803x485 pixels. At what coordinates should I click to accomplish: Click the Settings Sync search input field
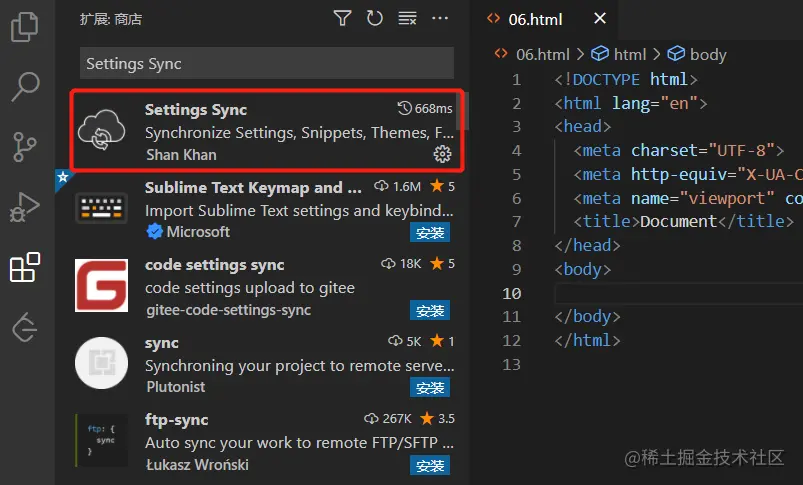pos(266,63)
